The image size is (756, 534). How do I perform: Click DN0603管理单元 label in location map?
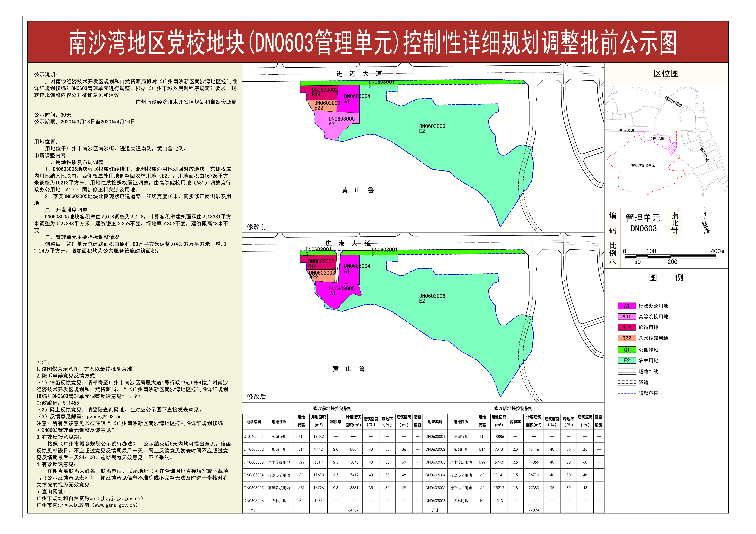(642, 166)
